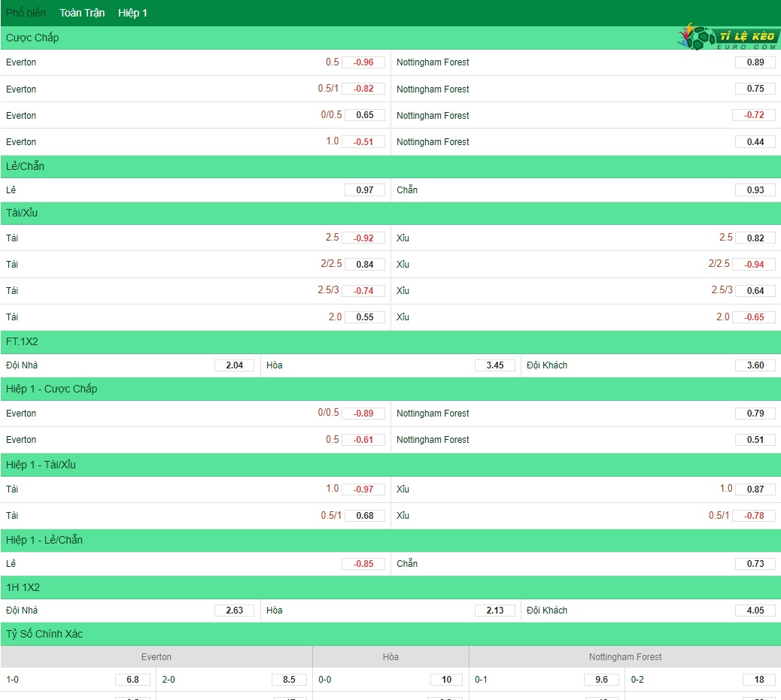781x700 pixels.
Task: Choose Everton 1.0 handicap odds -0.51
Action: (x=363, y=142)
